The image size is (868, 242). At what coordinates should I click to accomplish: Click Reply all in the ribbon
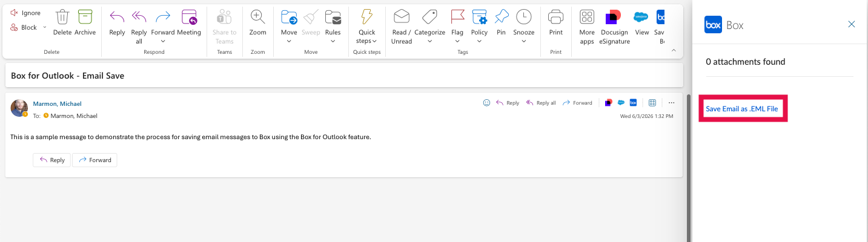(x=139, y=27)
